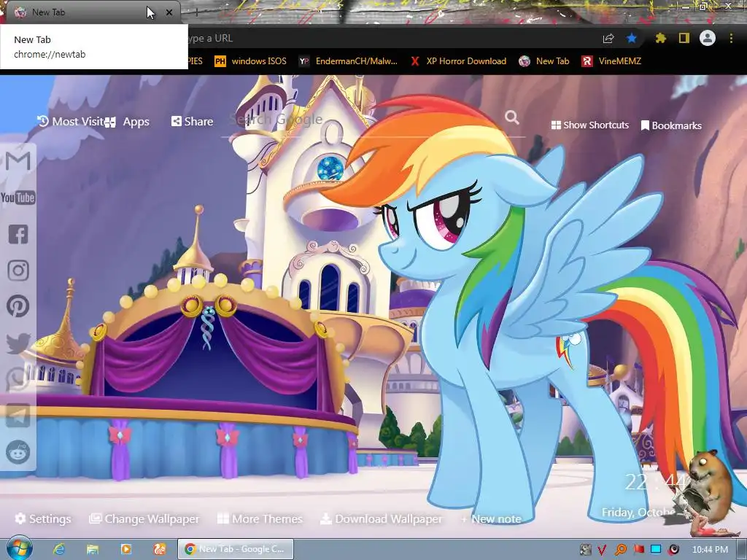The image size is (747, 560).
Task: Click the red V tray icon
Action: (x=602, y=550)
